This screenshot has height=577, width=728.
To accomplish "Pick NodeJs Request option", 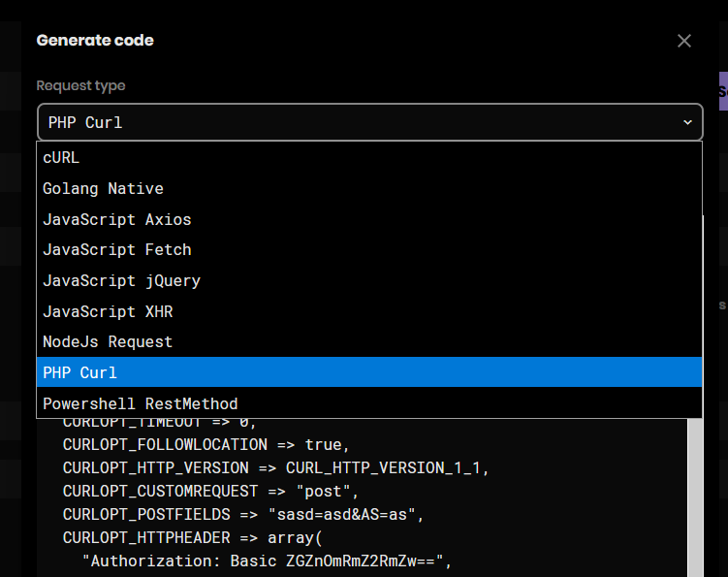I will [x=369, y=342].
